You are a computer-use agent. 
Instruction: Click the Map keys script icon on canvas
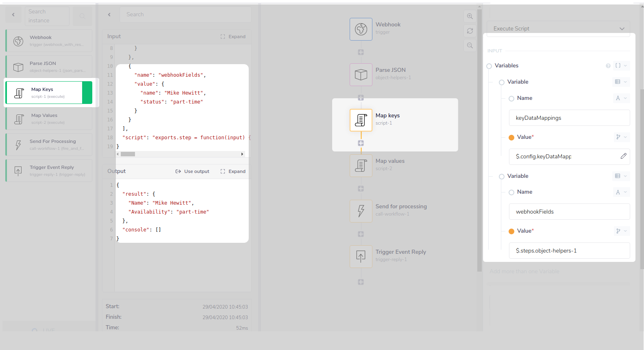coord(361,120)
